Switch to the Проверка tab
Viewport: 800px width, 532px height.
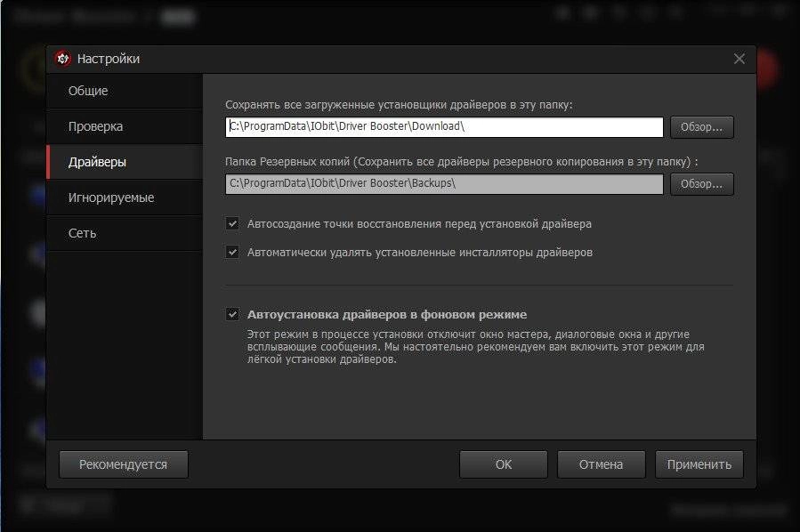click(125, 126)
